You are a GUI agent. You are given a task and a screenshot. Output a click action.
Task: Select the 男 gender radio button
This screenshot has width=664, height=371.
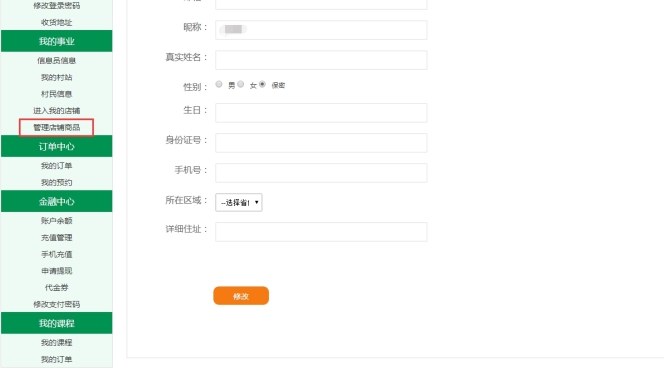219,84
